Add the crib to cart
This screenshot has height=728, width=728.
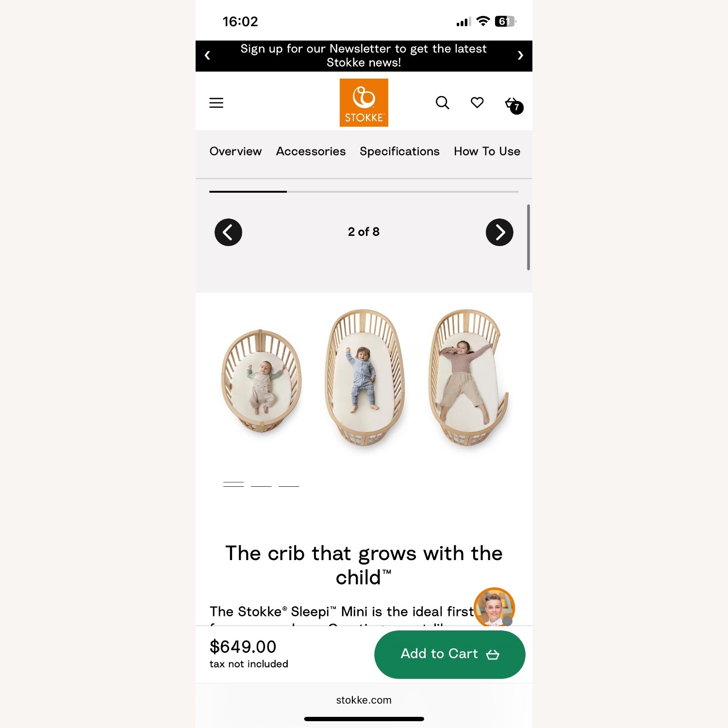click(449, 654)
